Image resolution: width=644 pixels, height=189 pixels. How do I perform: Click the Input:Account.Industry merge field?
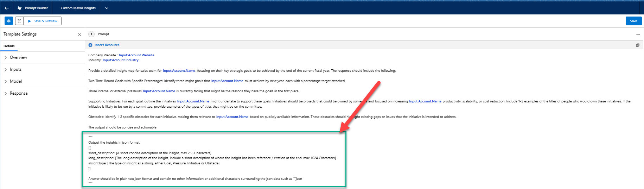coord(121,60)
